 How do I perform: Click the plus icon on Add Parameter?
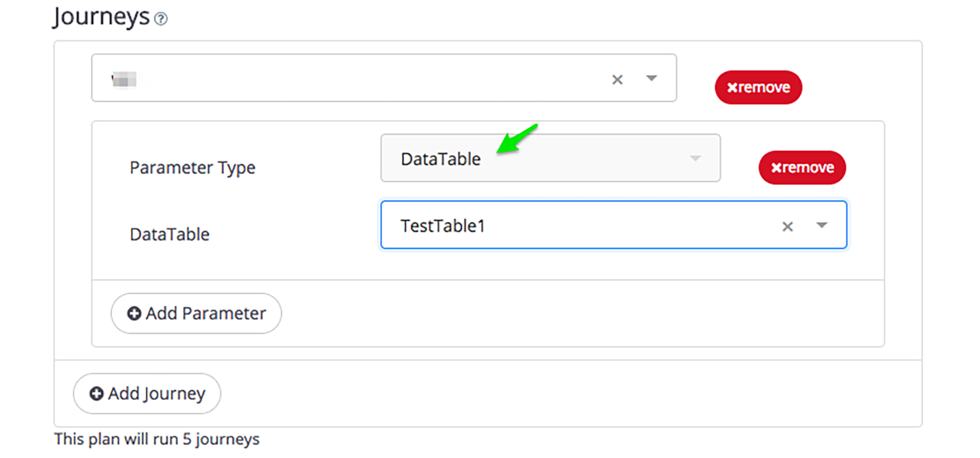click(134, 313)
